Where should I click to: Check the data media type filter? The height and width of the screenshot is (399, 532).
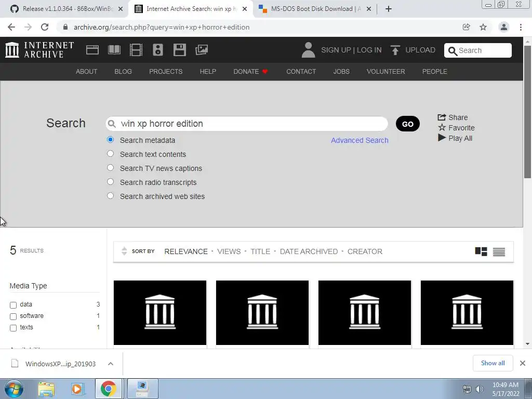(13, 305)
